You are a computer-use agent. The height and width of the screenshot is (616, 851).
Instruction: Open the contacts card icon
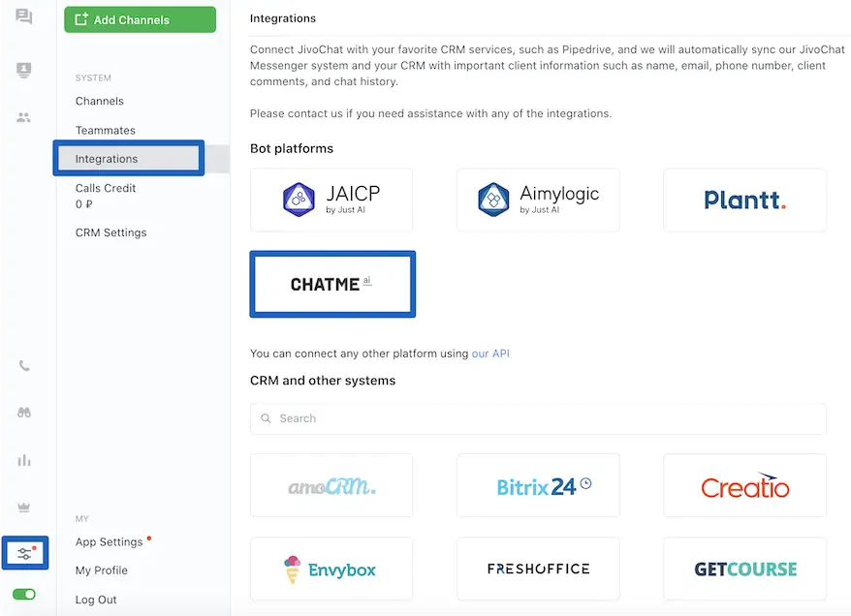coord(24,70)
